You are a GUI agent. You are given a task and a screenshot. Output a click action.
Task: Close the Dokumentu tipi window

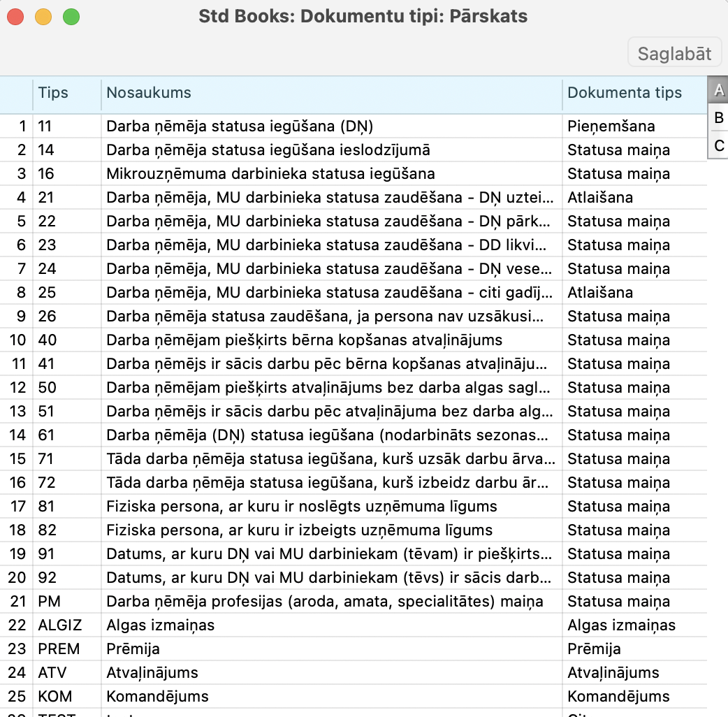pyautogui.click(x=15, y=17)
